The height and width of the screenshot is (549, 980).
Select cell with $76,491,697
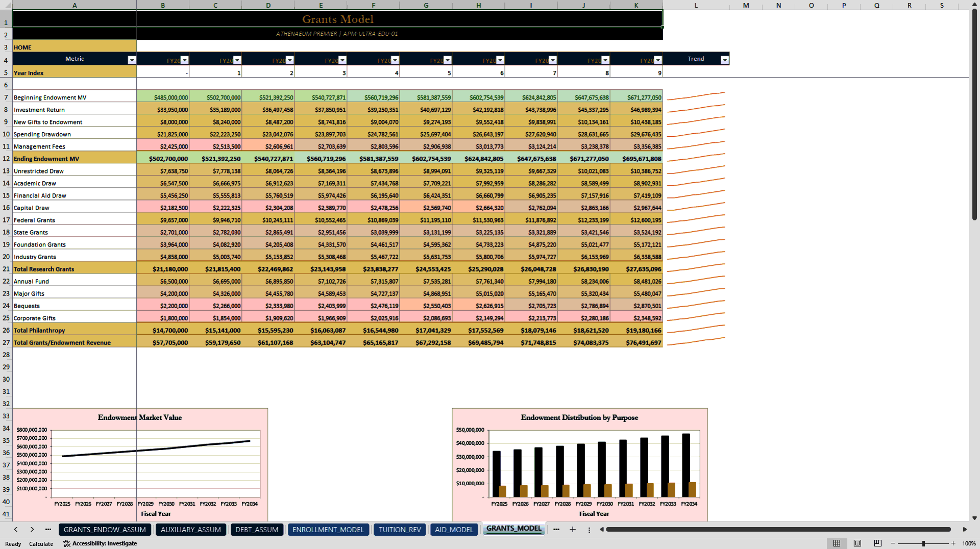(636, 342)
